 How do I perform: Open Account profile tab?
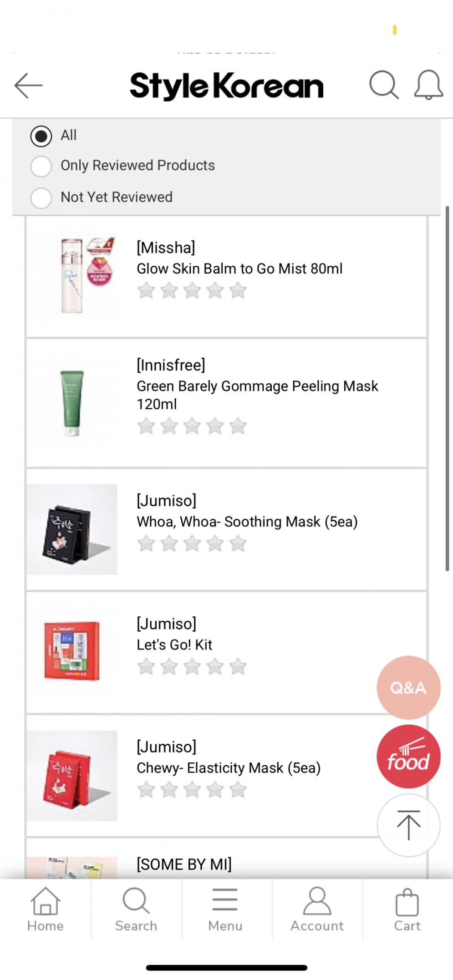tap(317, 909)
